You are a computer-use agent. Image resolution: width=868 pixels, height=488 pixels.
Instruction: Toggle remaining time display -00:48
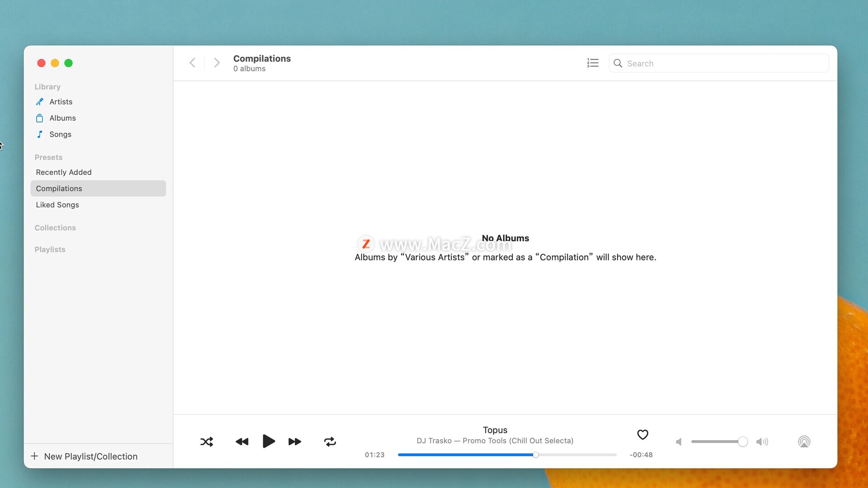click(641, 455)
